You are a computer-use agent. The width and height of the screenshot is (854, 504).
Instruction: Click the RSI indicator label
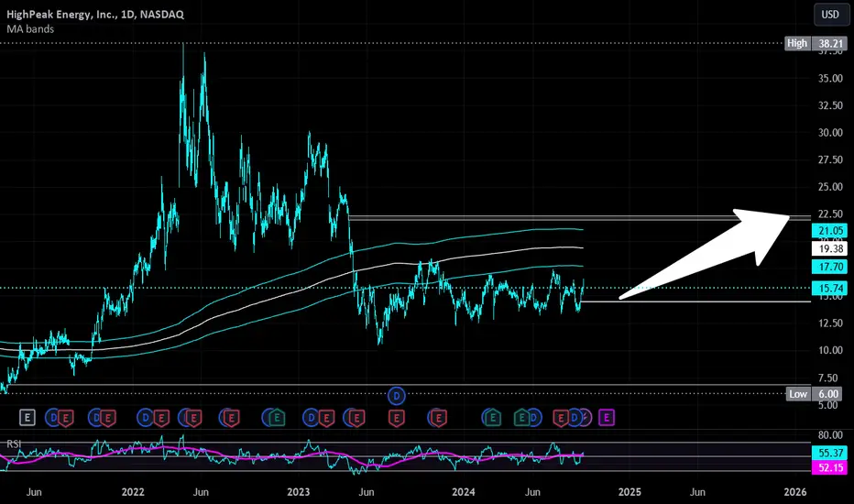14,444
